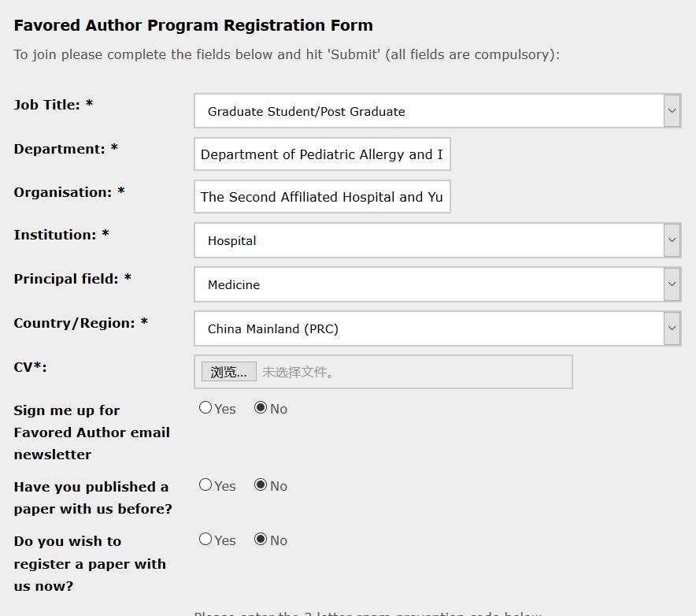
Task: Click the Institution dropdown chevron arrow
Action: pos(672,240)
